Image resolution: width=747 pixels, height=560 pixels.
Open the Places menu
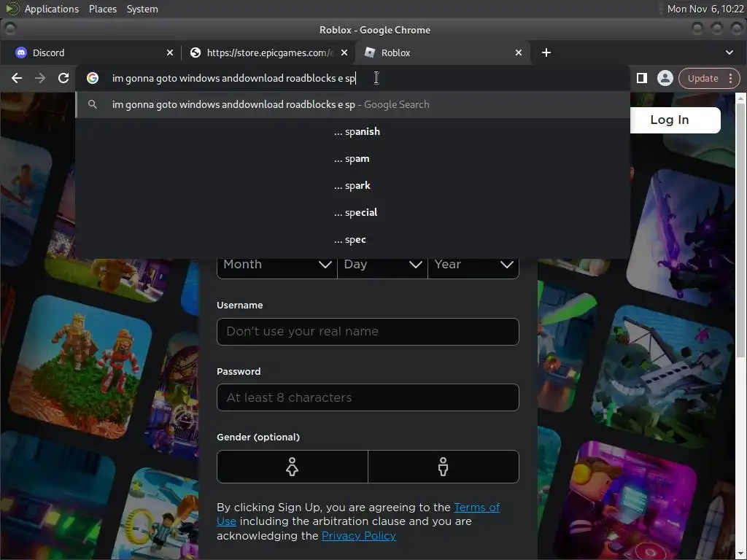102,9
